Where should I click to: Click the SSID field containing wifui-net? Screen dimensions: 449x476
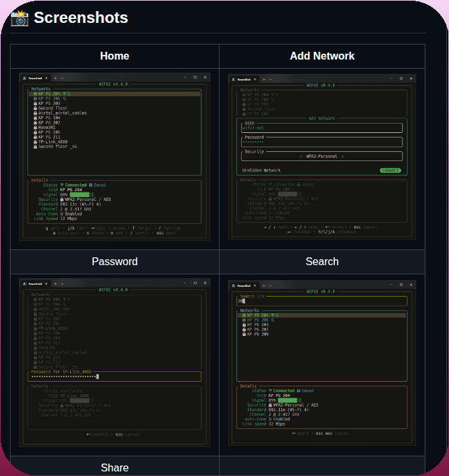click(322, 128)
